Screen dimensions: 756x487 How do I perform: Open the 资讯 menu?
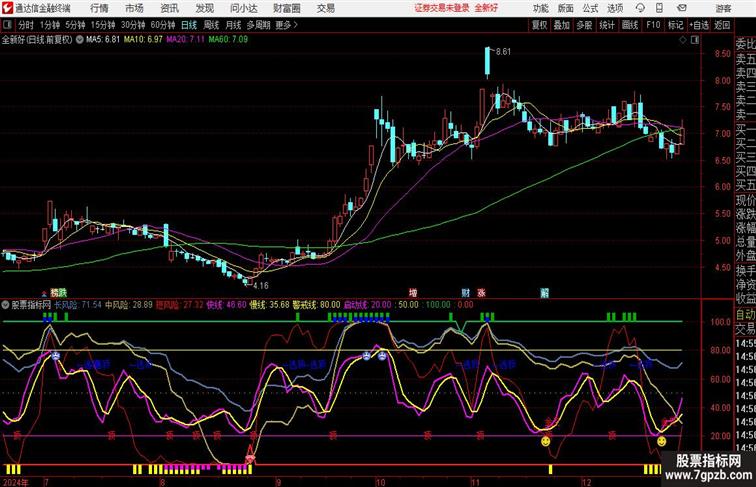click(169, 8)
